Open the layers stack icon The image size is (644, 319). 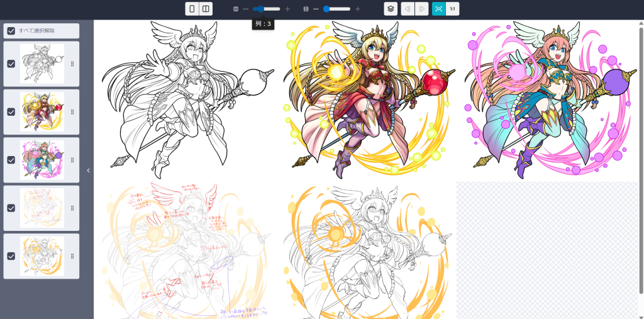391,9
